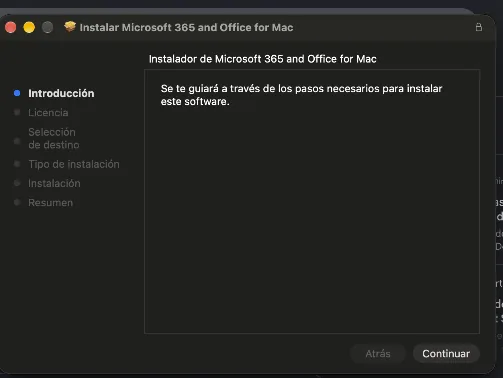Click the Continuar button
Image resolution: width=503 pixels, height=378 pixels.
click(446, 353)
